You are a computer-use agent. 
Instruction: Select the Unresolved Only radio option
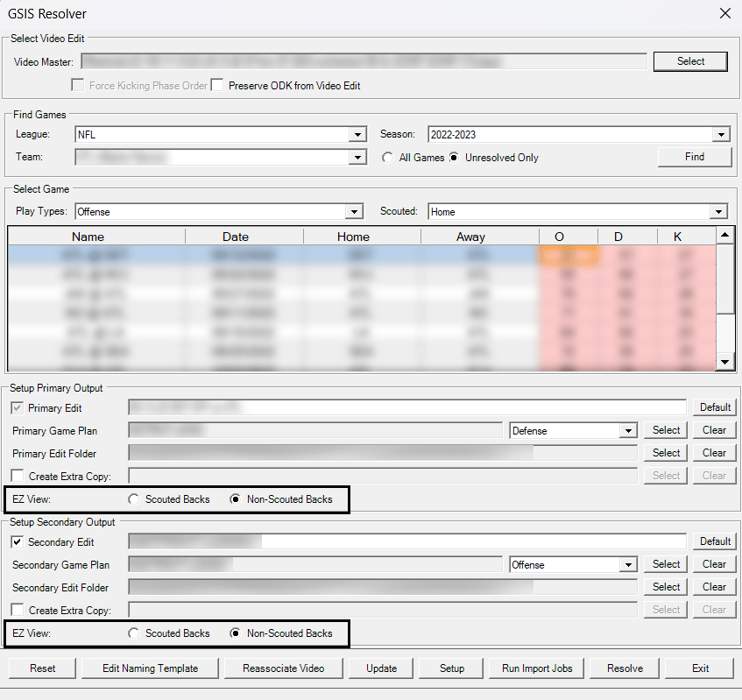(454, 158)
